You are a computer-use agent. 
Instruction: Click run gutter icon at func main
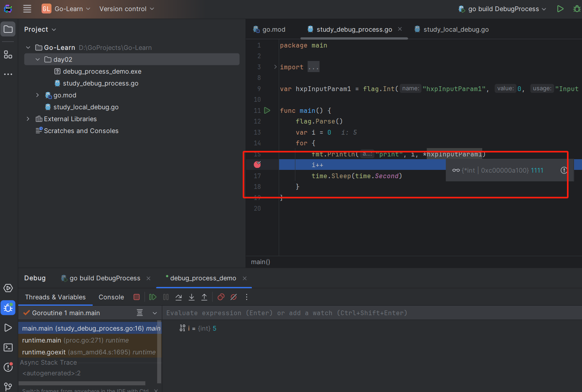point(267,110)
